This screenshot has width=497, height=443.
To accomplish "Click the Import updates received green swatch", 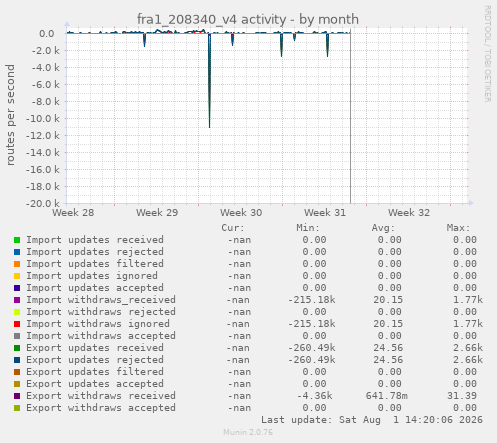I will click(x=17, y=240).
